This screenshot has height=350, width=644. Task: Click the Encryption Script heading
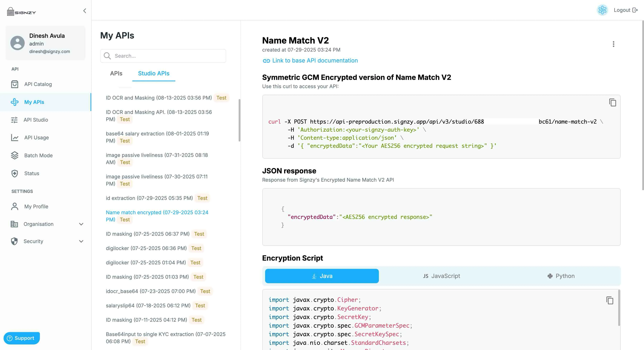(292, 258)
